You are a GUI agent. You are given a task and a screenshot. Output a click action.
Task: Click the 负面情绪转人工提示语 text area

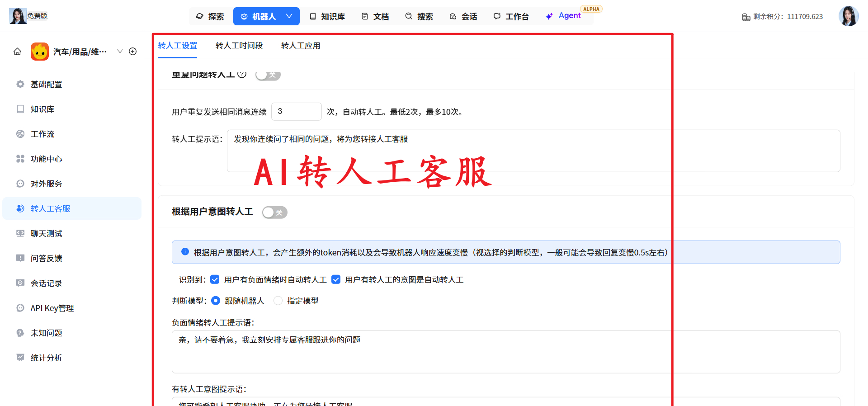(x=506, y=352)
